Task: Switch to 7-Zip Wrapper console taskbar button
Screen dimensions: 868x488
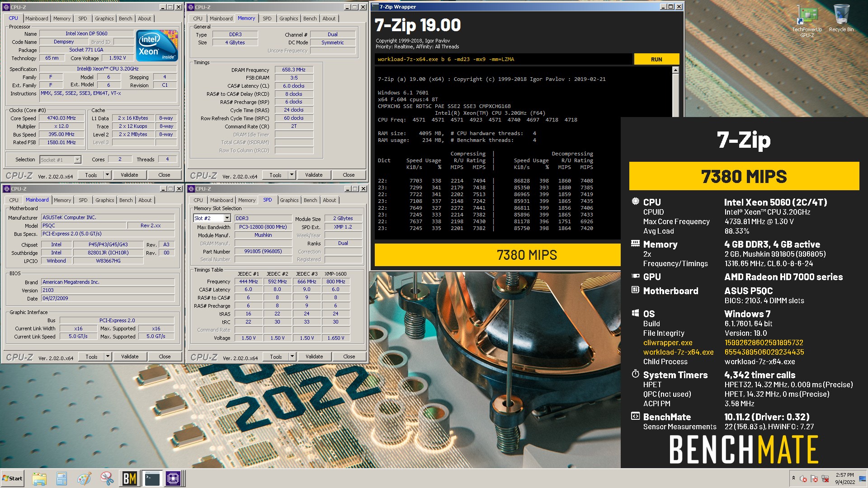Action: pos(152,479)
